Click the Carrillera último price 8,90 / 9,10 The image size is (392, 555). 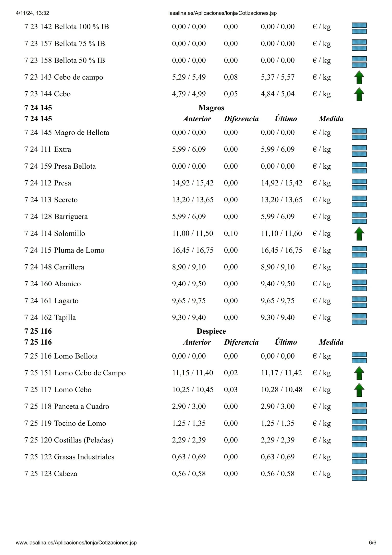pos(278,267)
